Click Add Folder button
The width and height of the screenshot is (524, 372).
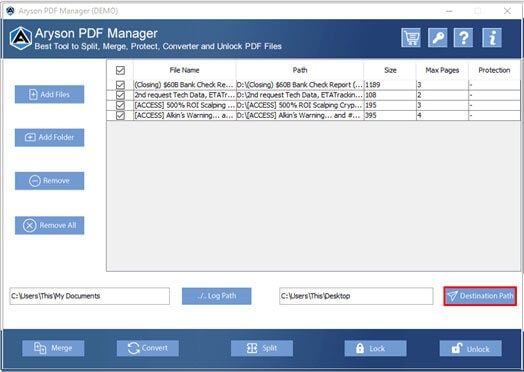tap(49, 137)
